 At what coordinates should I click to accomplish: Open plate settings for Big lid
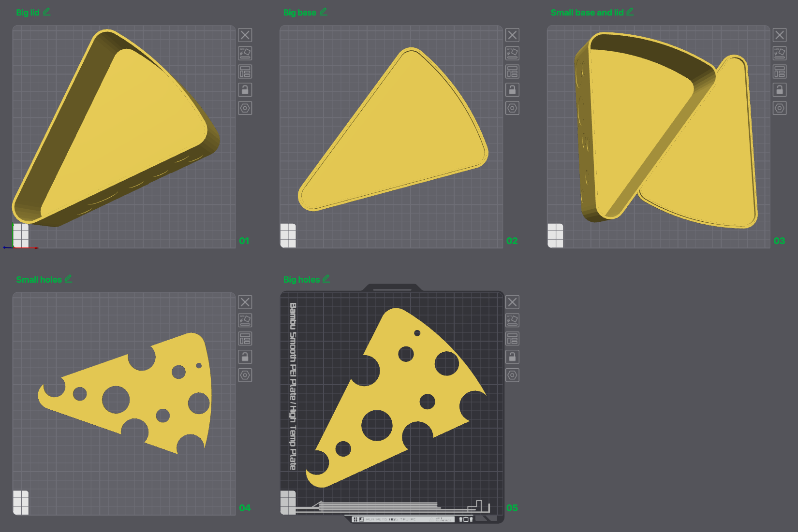point(245,108)
